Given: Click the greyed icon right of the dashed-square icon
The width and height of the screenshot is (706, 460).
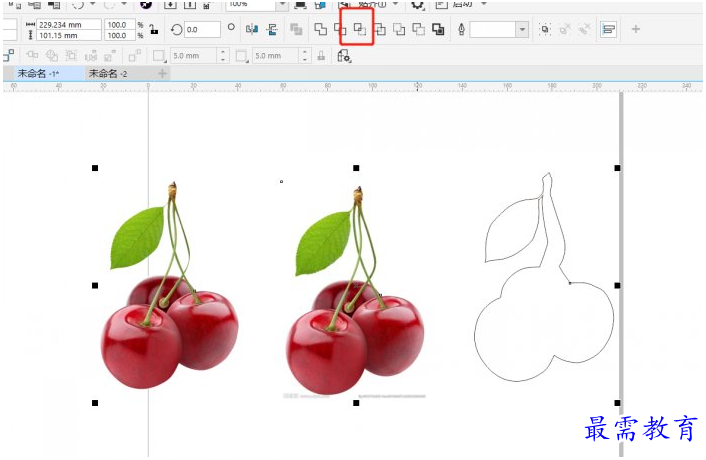Looking at the screenshot, I should [x=91, y=55].
